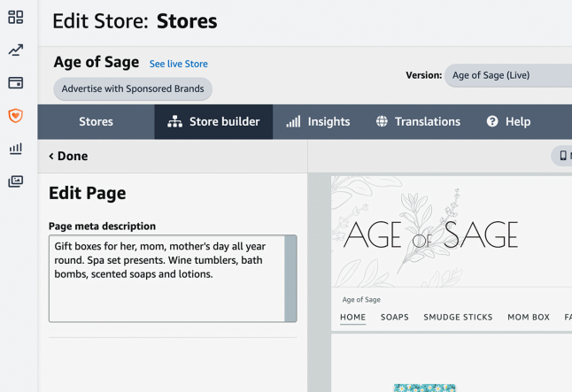The image size is (572, 392).
Task: Open the credit card billing sidebar icon
Action: point(16,83)
